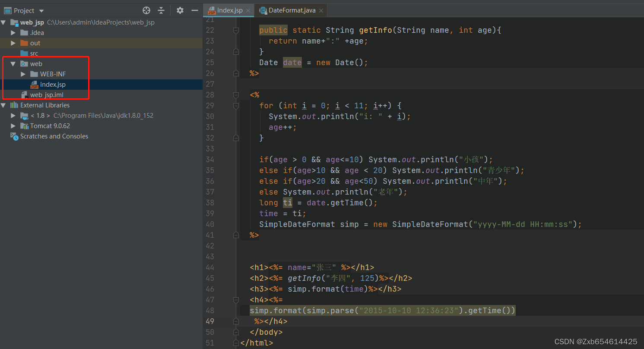Viewport: 644px width, 349px height.
Task: Click fold marker at line 51
Action: coord(236,343)
